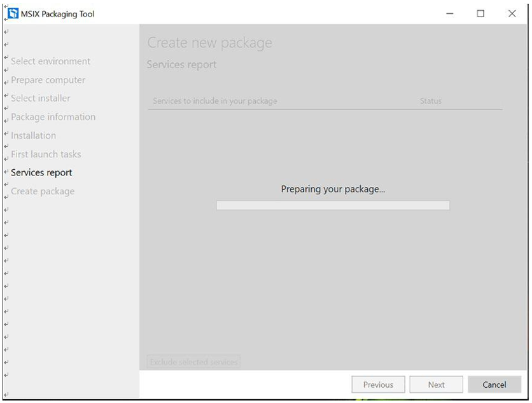The image size is (532, 403).
Task: Open the Prepare computer step
Action: tap(48, 80)
